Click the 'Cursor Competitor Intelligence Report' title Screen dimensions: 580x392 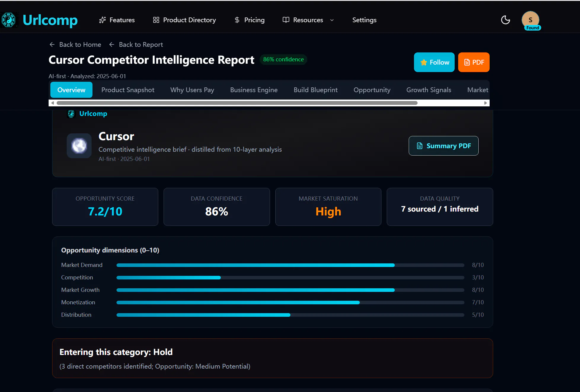coord(151,60)
